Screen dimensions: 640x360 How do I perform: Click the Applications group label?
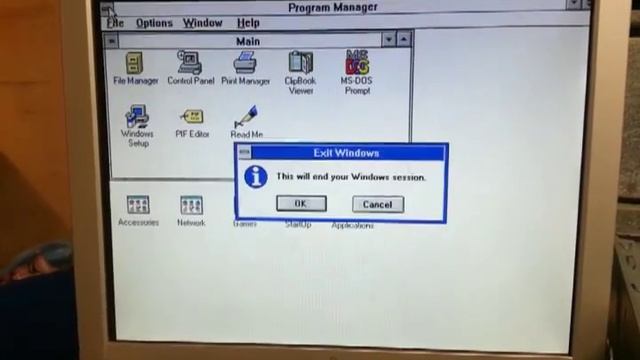pos(352,225)
